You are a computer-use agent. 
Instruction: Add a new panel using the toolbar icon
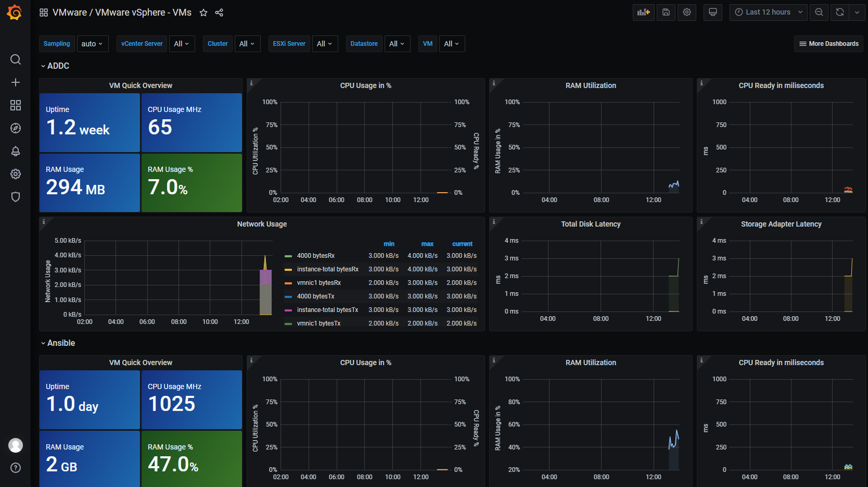point(643,12)
